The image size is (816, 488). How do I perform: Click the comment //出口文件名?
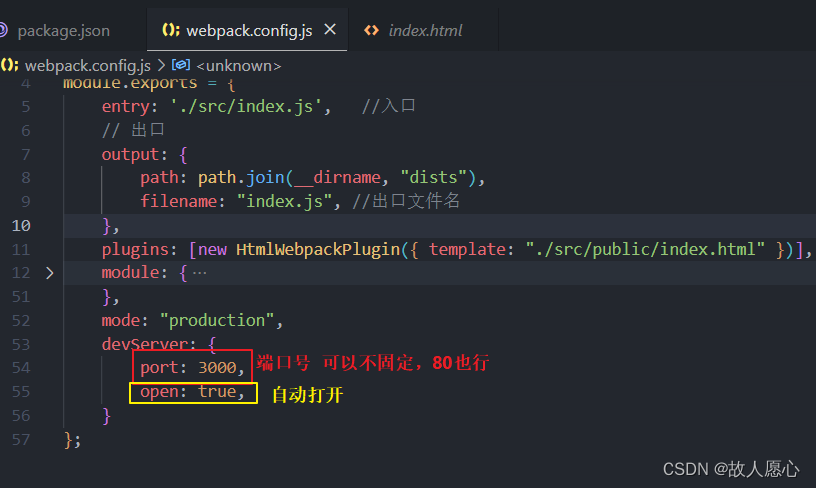406,201
